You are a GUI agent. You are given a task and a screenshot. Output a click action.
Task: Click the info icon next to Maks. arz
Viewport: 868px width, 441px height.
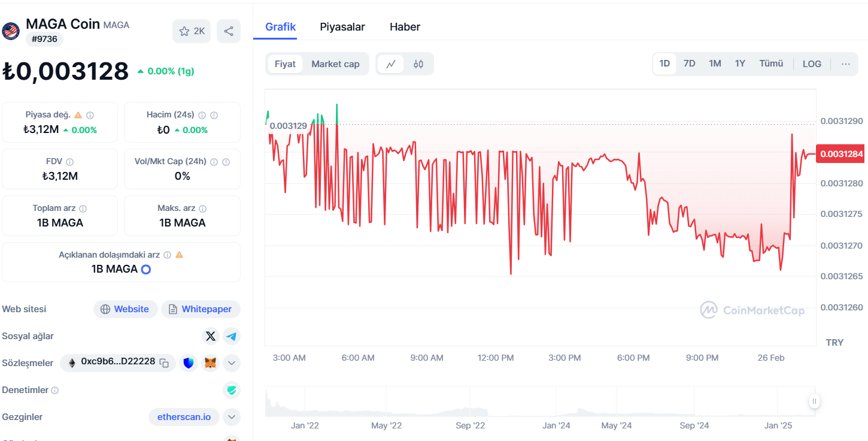[202, 209]
